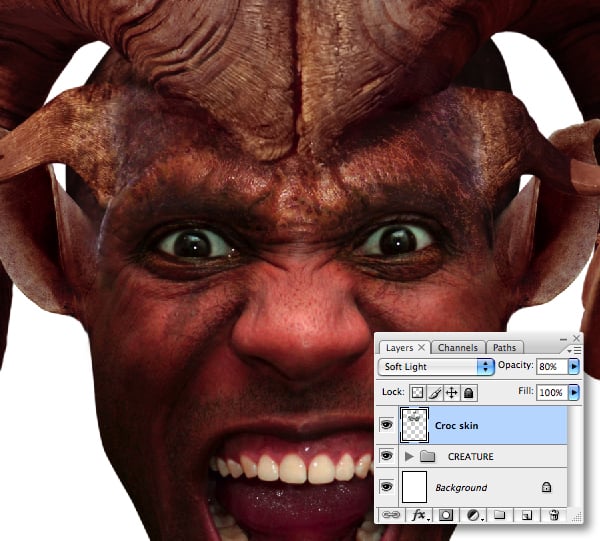Viewport: 600px width, 541px height.
Task: Click the Opacity value field
Action: pos(550,367)
